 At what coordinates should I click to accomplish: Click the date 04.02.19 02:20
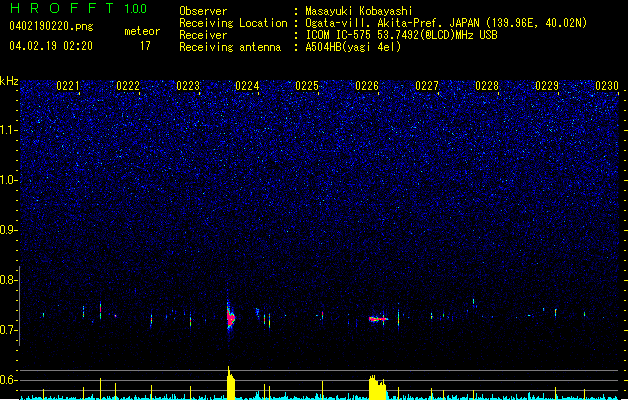tap(51, 46)
